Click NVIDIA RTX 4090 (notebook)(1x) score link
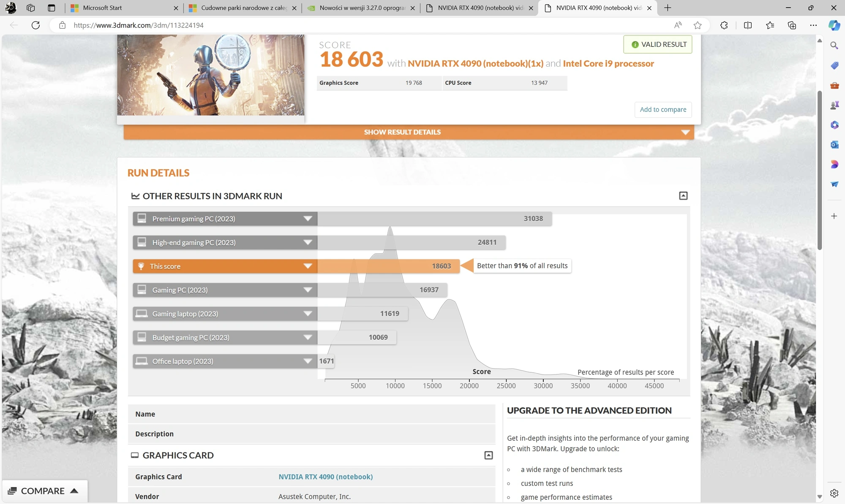This screenshot has width=845, height=504. pos(475,63)
